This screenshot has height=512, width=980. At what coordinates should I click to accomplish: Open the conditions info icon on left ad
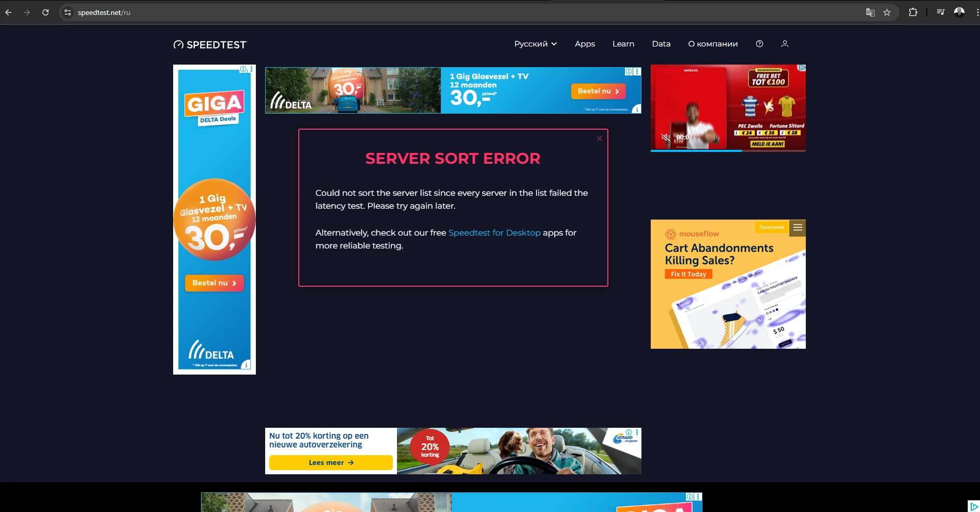pyautogui.click(x=247, y=365)
